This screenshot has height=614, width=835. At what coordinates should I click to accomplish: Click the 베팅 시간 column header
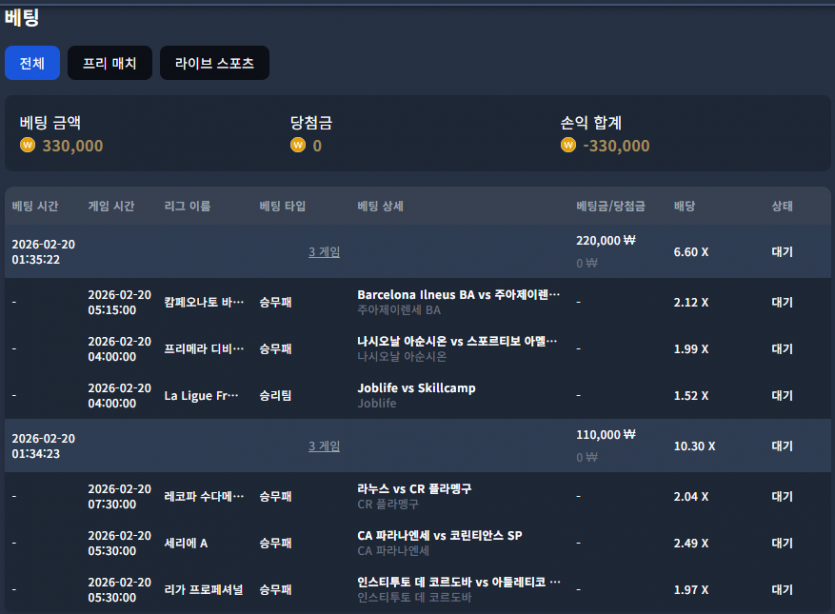click(x=35, y=206)
